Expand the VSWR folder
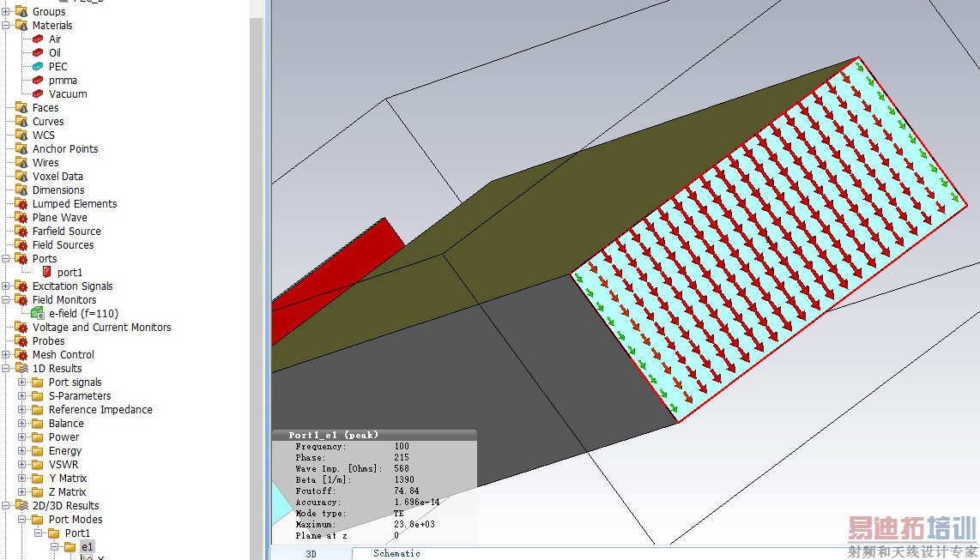This screenshot has height=560, width=980. click(x=21, y=465)
